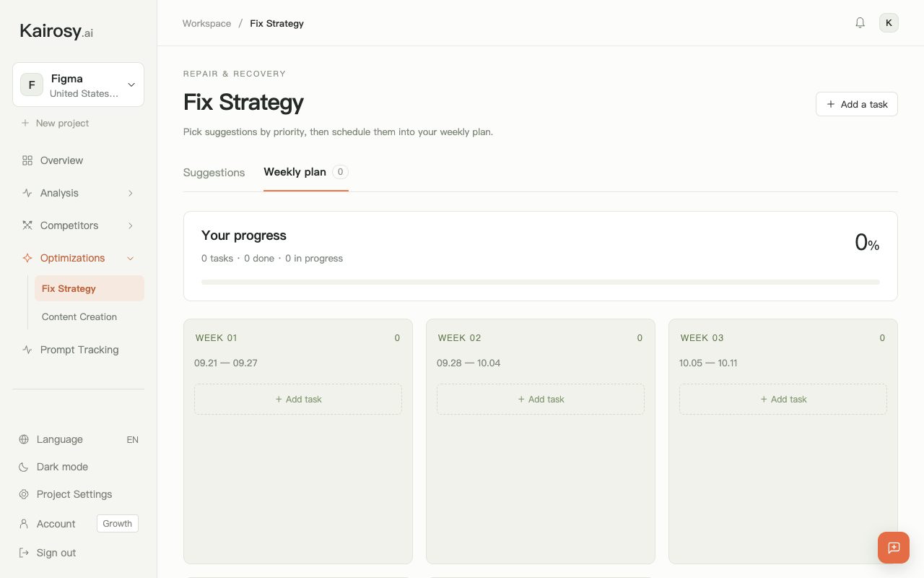Click Workspace breadcrumb link

(x=206, y=23)
